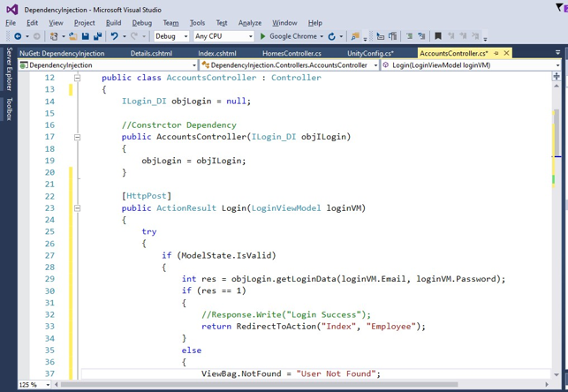Viewport: 568px width, 392px height.
Task: Switch to the NuGet: DependencyInjection tab
Action: coord(62,53)
